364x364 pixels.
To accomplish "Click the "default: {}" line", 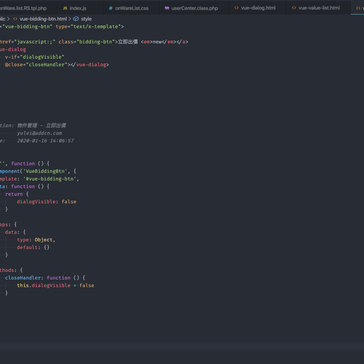I will (x=33, y=247).
